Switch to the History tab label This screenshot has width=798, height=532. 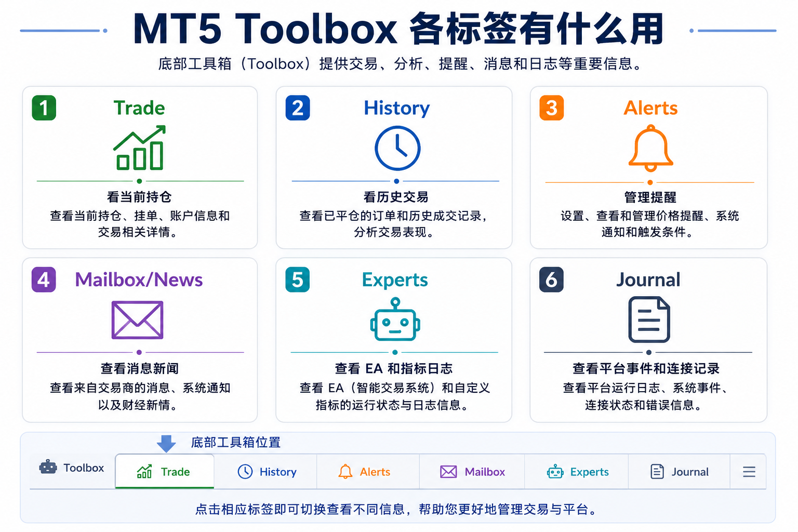point(278,472)
